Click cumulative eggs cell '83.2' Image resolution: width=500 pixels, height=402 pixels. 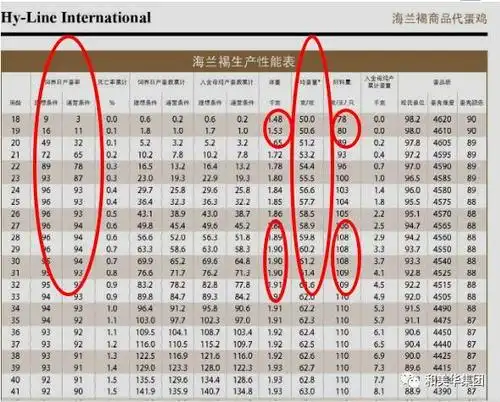click(x=145, y=285)
